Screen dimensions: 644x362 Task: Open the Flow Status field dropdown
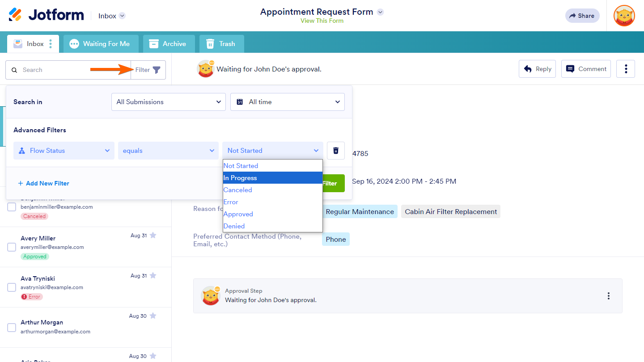64,151
